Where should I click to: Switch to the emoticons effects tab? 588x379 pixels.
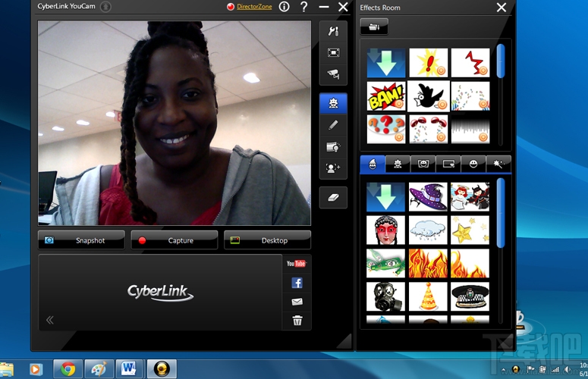(x=473, y=164)
